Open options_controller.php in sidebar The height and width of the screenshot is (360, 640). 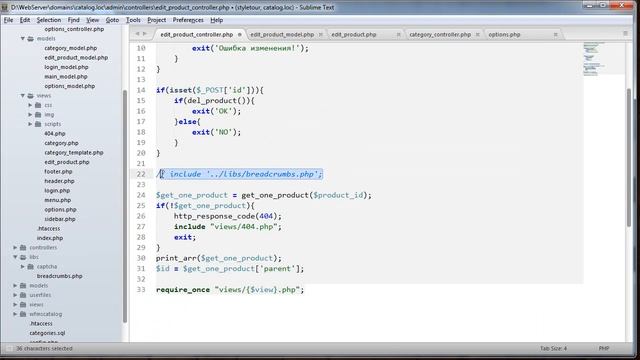tap(74, 29)
